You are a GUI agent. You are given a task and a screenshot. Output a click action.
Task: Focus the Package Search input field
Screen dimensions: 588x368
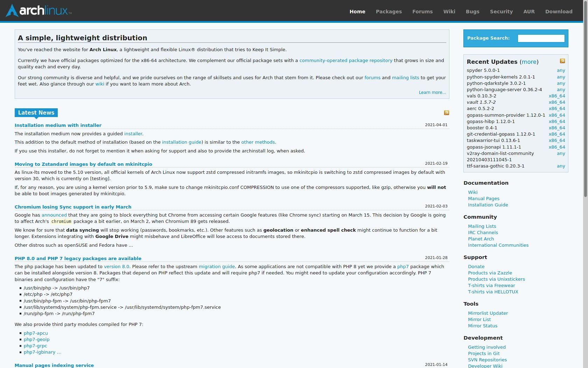pyautogui.click(x=541, y=38)
